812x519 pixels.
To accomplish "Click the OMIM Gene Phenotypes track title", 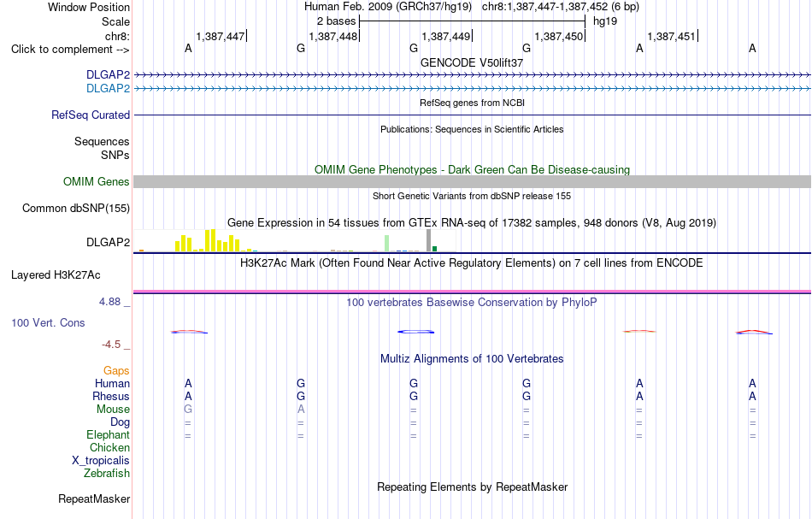I will [472, 170].
